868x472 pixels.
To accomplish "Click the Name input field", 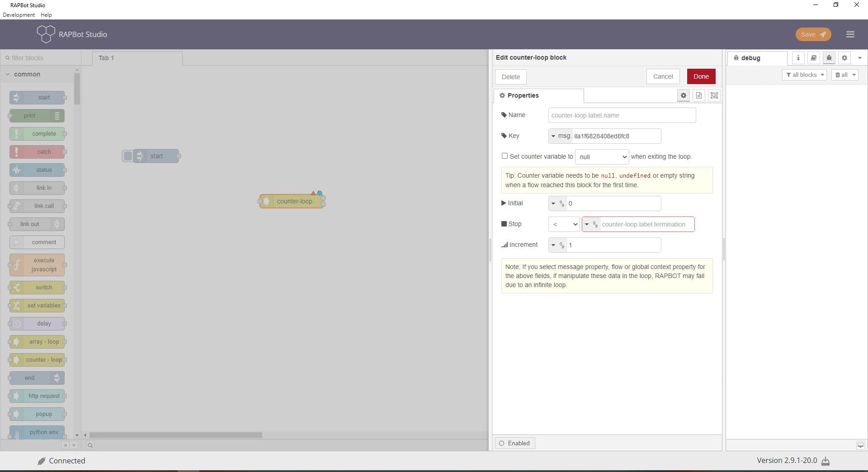I will click(622, 115).
